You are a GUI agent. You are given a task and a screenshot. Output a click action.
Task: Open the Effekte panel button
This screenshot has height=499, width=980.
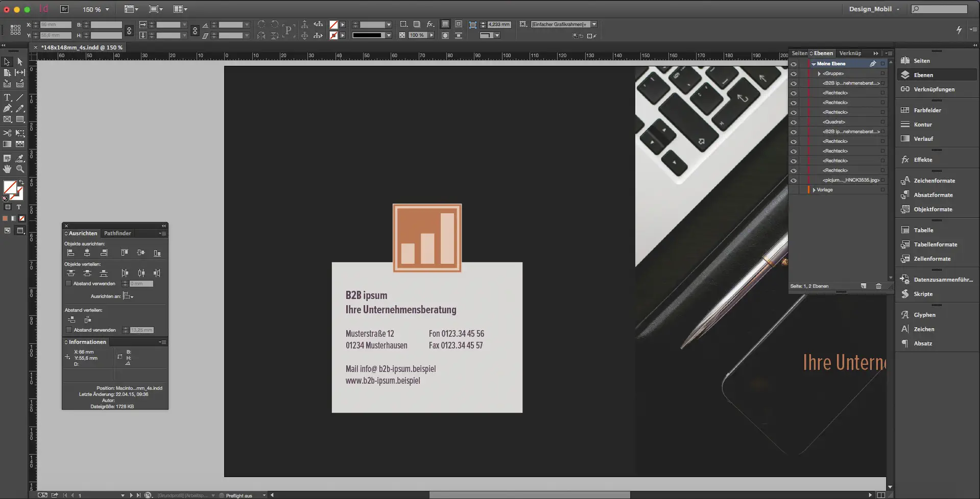pyautogui.click(x=922, y=160)
